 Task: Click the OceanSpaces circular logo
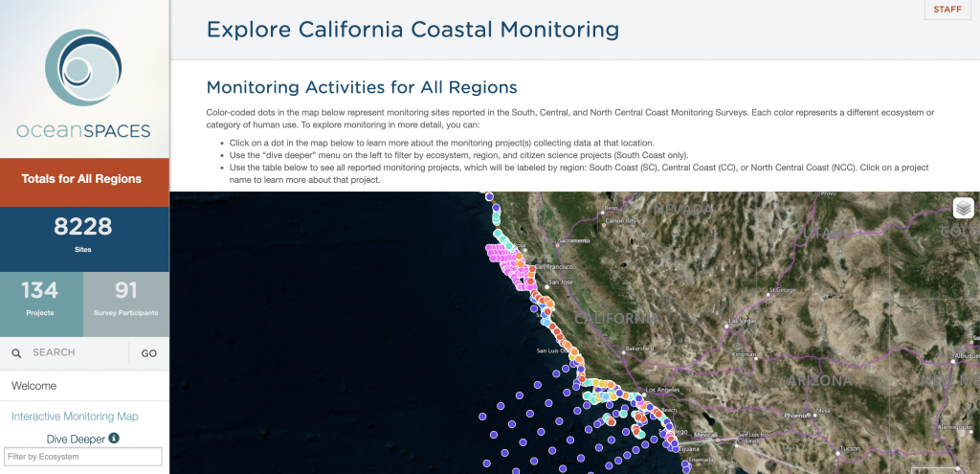pos(84,71)
